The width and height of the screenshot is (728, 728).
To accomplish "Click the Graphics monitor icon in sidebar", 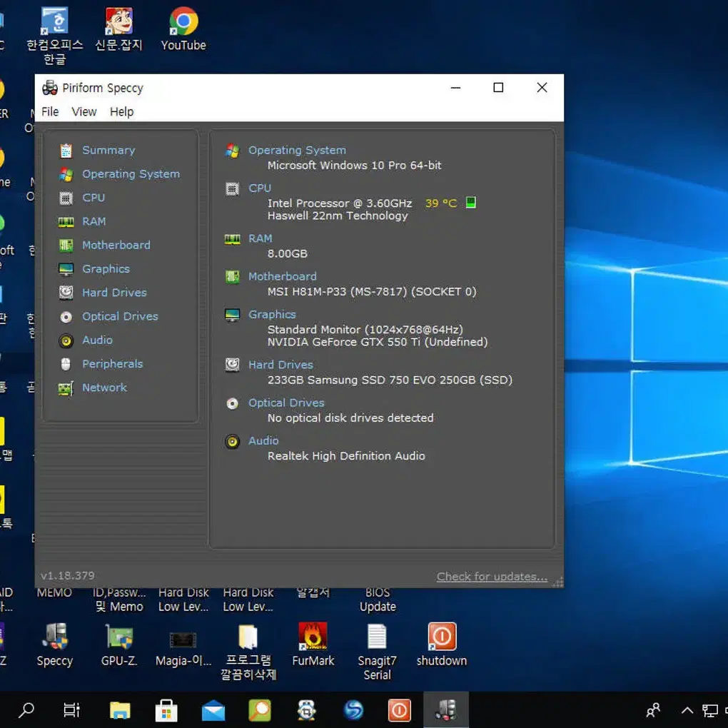I will (x=66, y=269).
